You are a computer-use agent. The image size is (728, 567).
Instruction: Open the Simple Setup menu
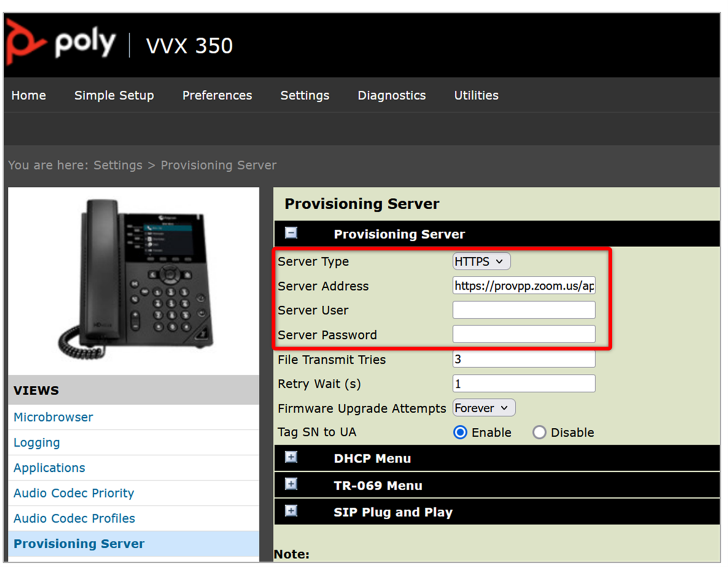(x=114, y=95)
